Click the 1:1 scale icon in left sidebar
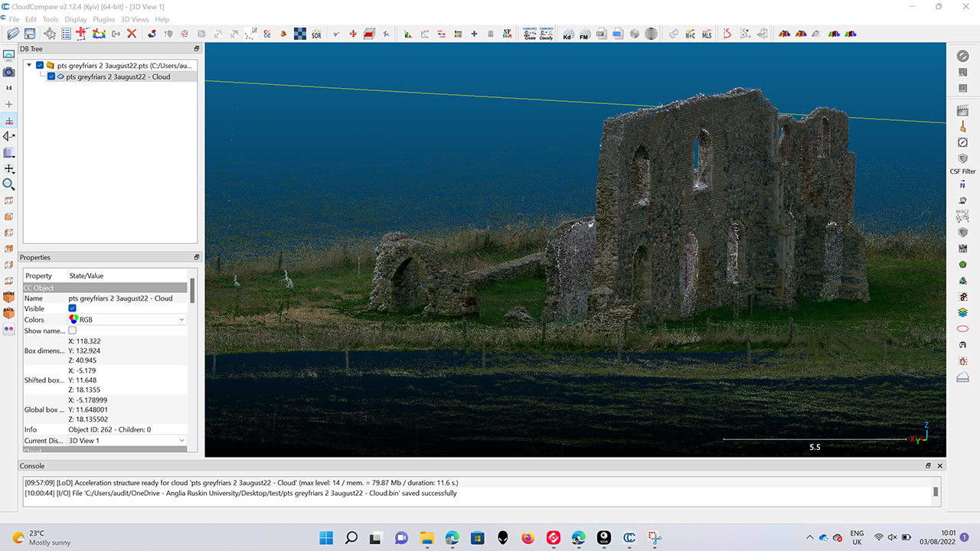The image size is (980, 551). [x=8, y=88]
